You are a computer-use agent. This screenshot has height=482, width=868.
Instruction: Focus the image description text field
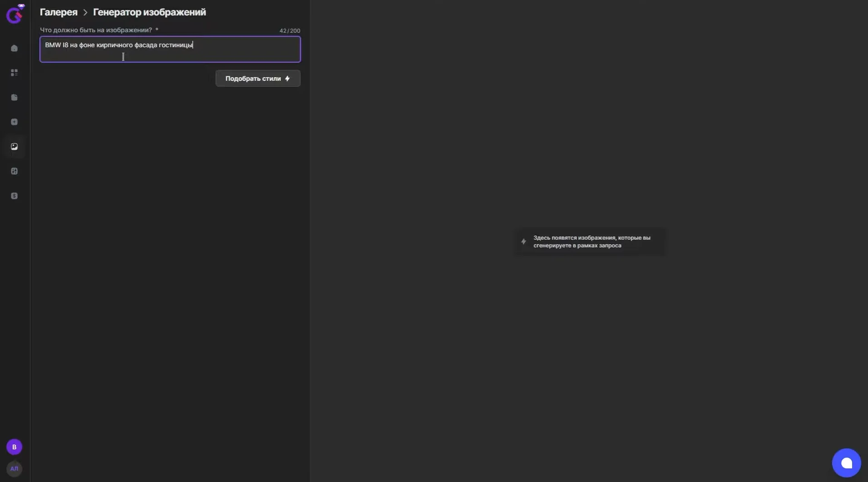point(170,49)
